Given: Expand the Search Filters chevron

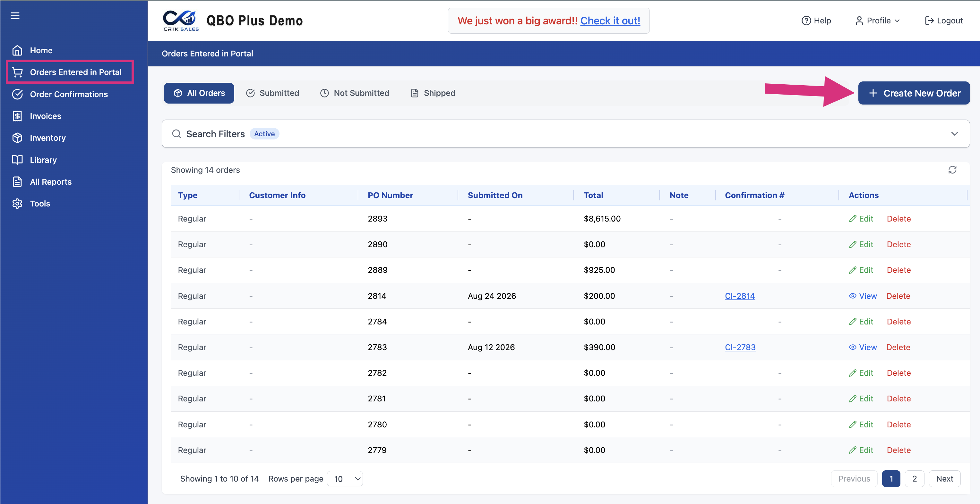Looking at the screenshot, I should [955, 134].
